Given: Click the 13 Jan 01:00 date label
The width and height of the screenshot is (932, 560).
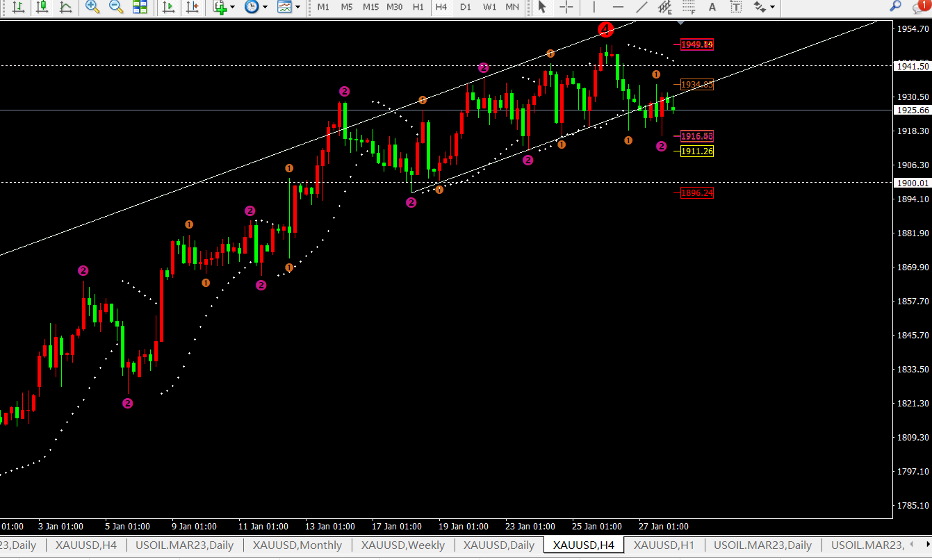Looking at the screenshot, I should [330, 527].
